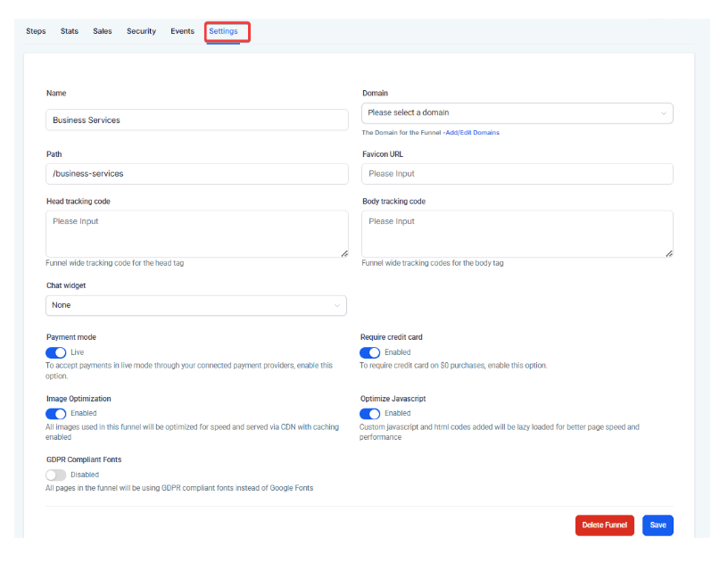Open the Add/Edit Domains link
This screenshot has width=728, height=562.
click(473, 133)
